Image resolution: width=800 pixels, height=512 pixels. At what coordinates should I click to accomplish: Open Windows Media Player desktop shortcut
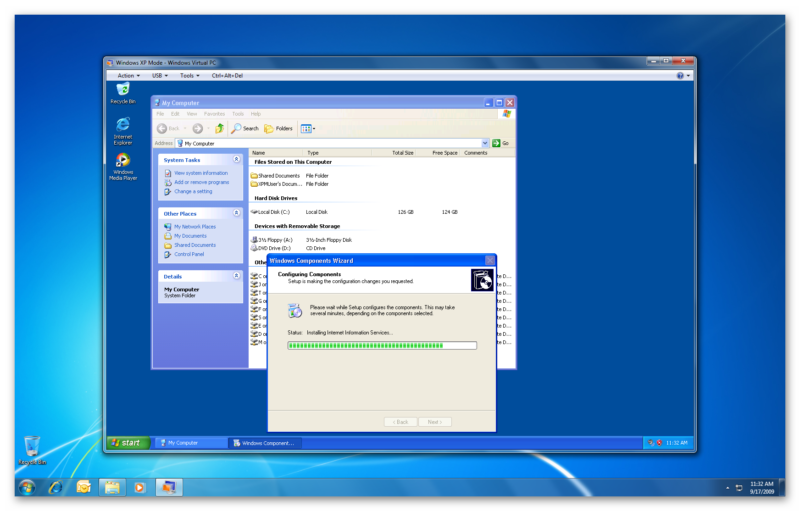click(123, 166)
